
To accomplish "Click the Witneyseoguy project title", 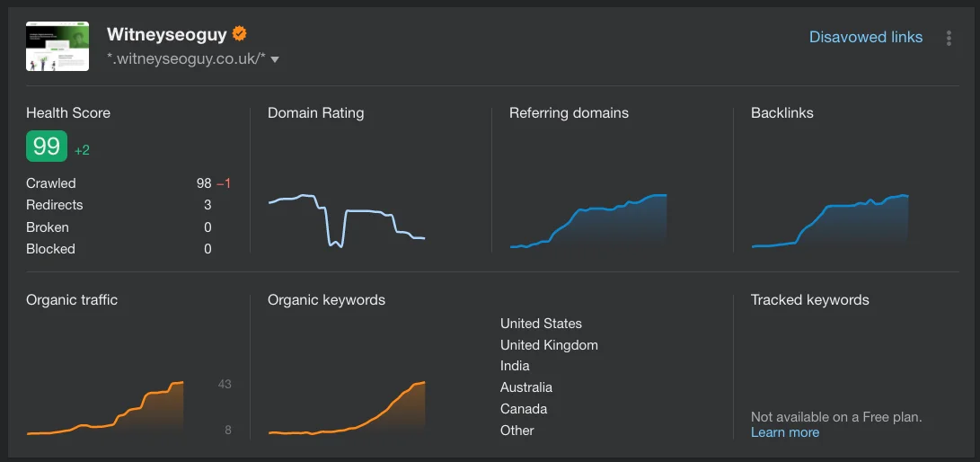I will (x=166, y=34).
